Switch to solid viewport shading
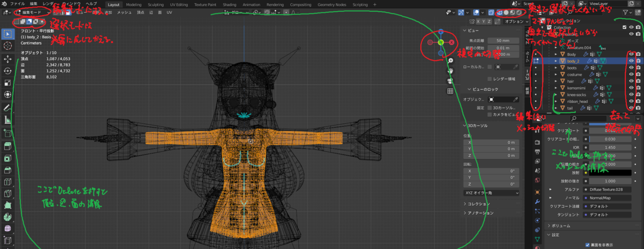 point(507,12)
